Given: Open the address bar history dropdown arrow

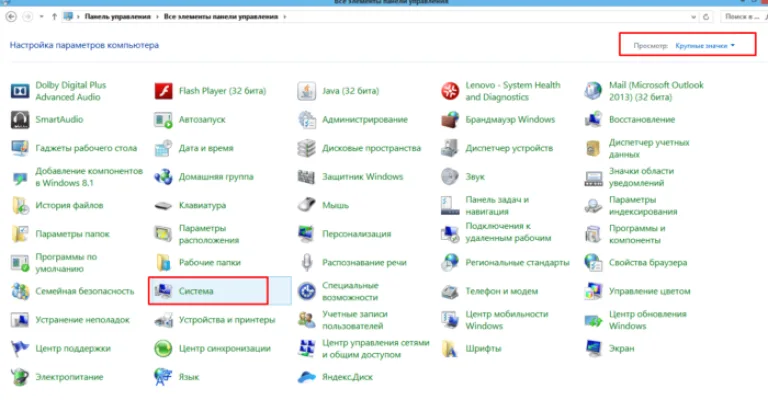Looking at the screenshot, I should pyautogui.click(x=693, y=17).
